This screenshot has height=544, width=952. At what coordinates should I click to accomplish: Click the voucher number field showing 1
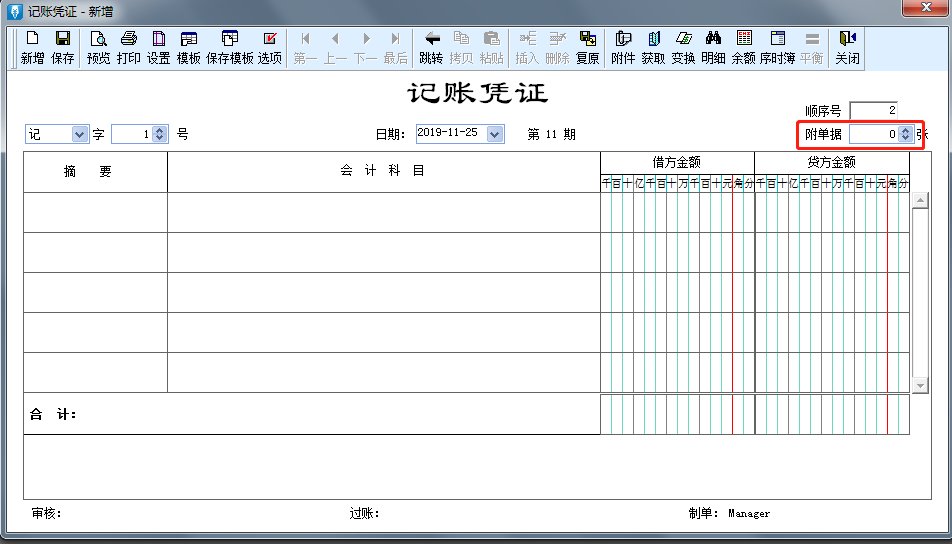click(132, 134)
